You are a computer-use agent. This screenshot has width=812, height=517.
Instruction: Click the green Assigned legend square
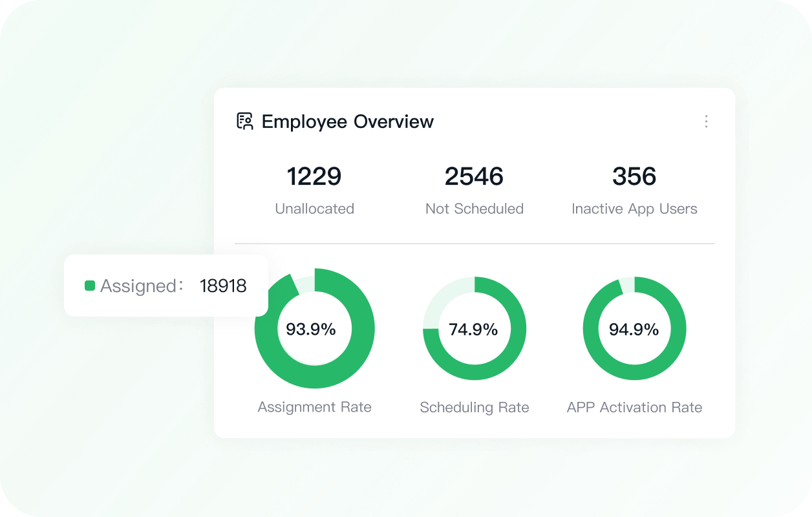pyautogui.click(x=90, y=286)
